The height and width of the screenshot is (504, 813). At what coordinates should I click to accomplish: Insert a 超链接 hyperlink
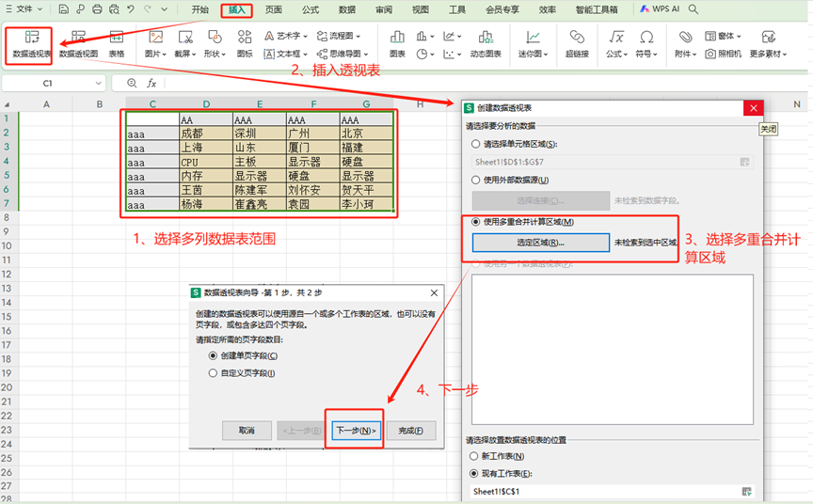coord(577,38)
